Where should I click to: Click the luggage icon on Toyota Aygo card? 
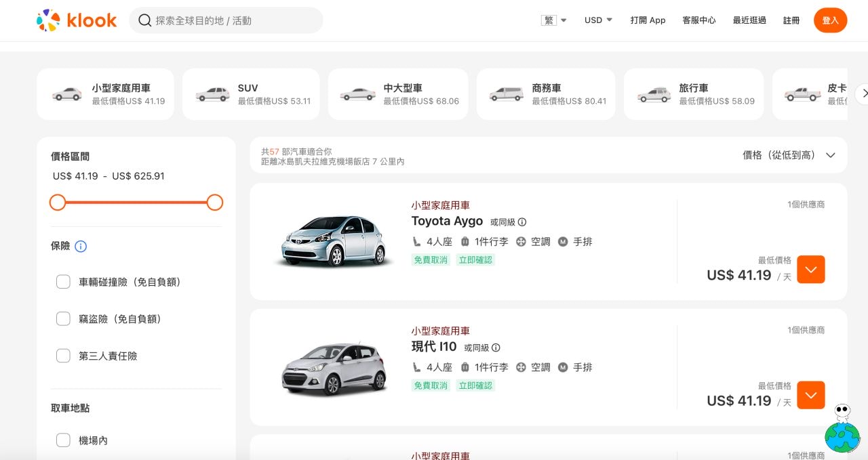coord(465,241)
